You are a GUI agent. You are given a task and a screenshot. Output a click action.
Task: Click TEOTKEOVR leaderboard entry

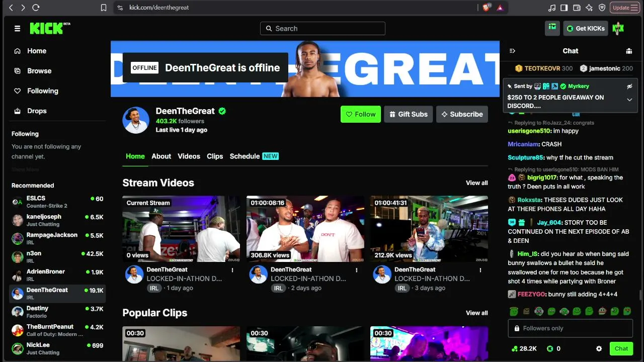544,68
